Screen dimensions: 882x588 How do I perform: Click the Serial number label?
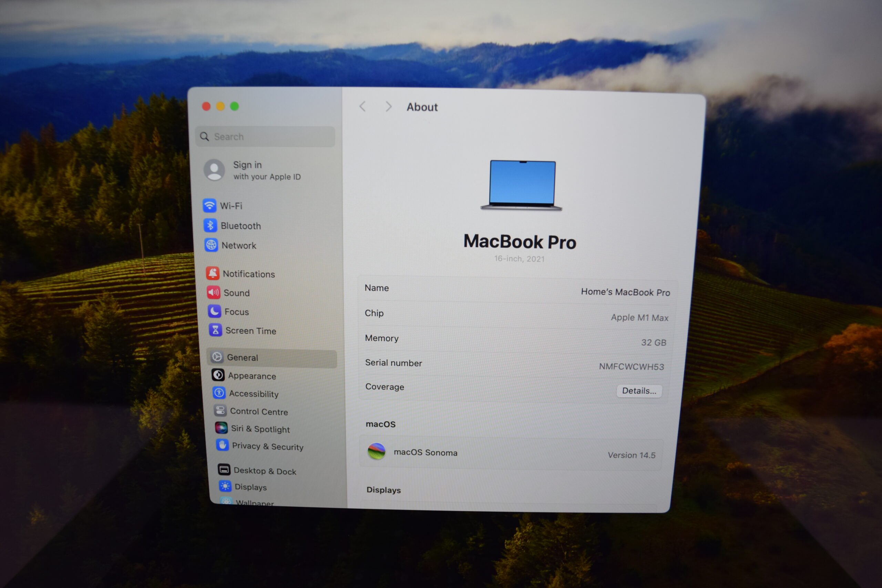click(394, 363)
